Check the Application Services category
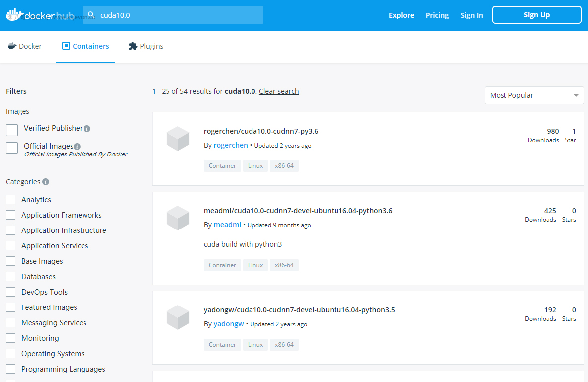The image size is (588, 382). click(x=11, y=245)
